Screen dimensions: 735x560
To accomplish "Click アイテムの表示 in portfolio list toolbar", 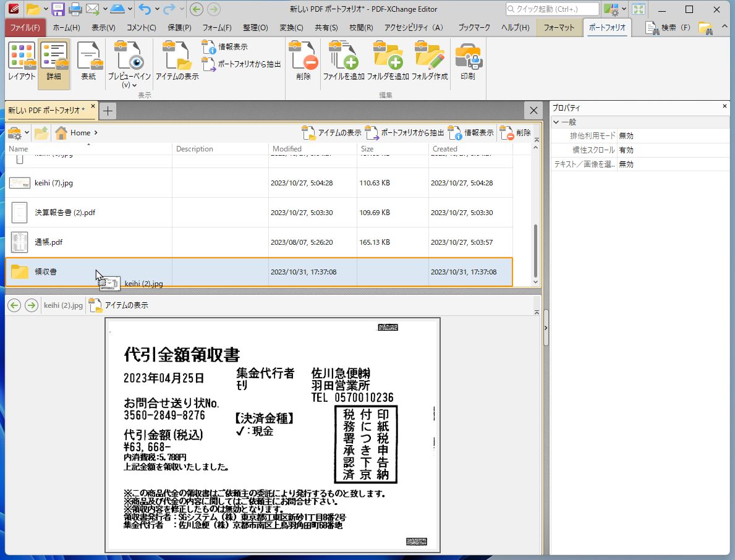I will (x=331, y=133).
